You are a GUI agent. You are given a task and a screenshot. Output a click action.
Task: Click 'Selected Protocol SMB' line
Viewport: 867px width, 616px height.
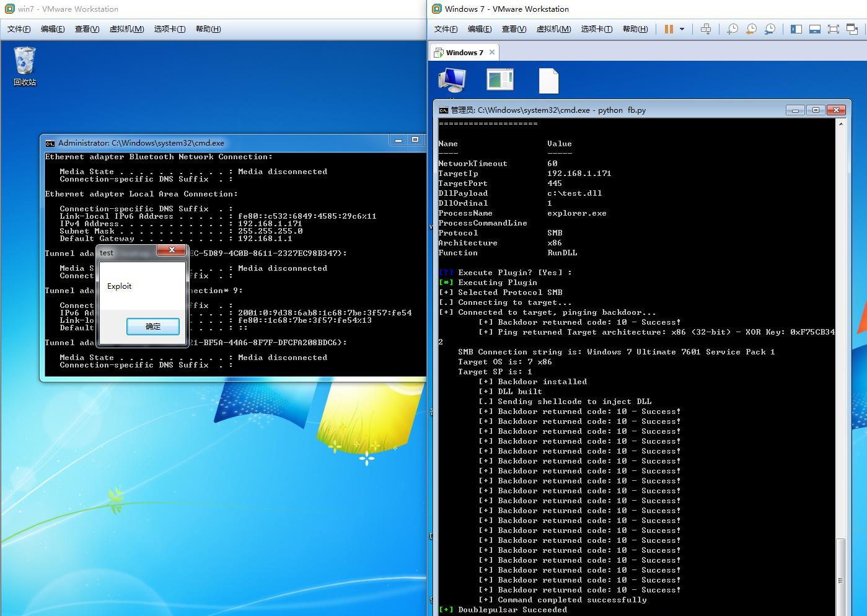[x=500, y=293]
